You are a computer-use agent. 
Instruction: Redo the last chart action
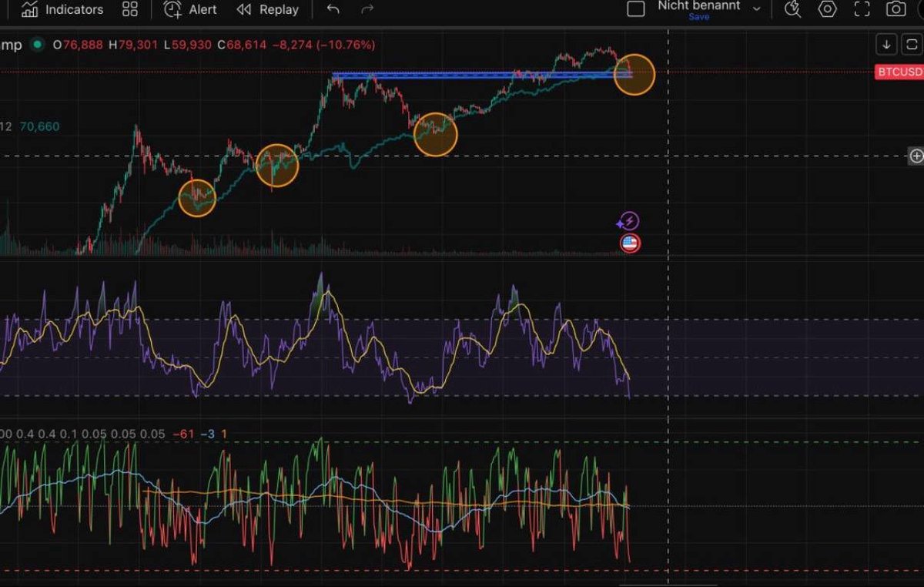click(367, 9)
